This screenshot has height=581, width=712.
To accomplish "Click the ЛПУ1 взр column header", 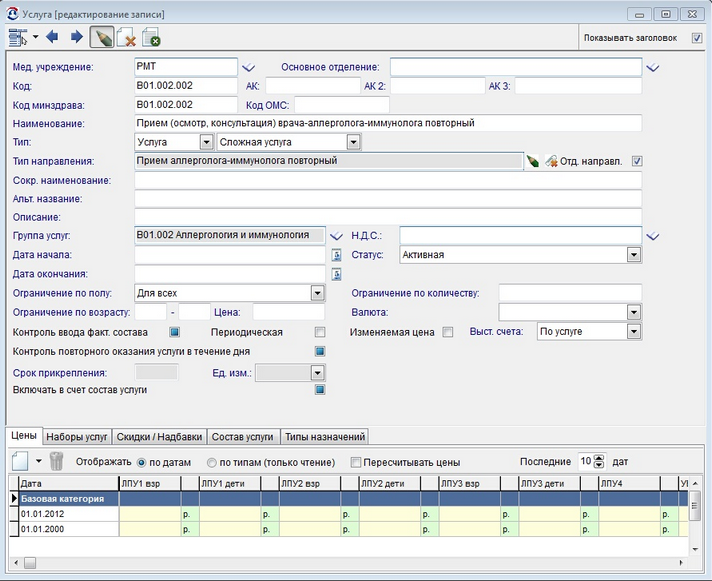I will [150, 484].
